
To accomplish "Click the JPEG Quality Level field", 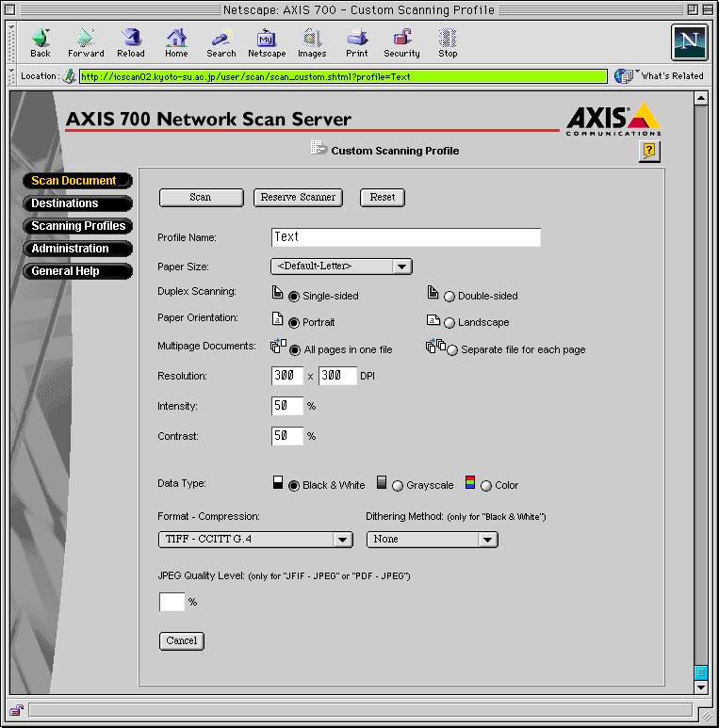I will click(172, 602).
